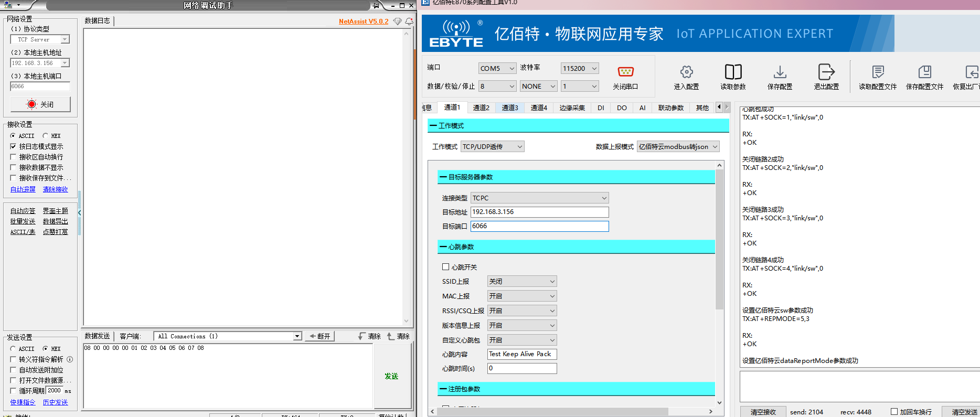Click the 保存配置文件 icon

[924, 72]
